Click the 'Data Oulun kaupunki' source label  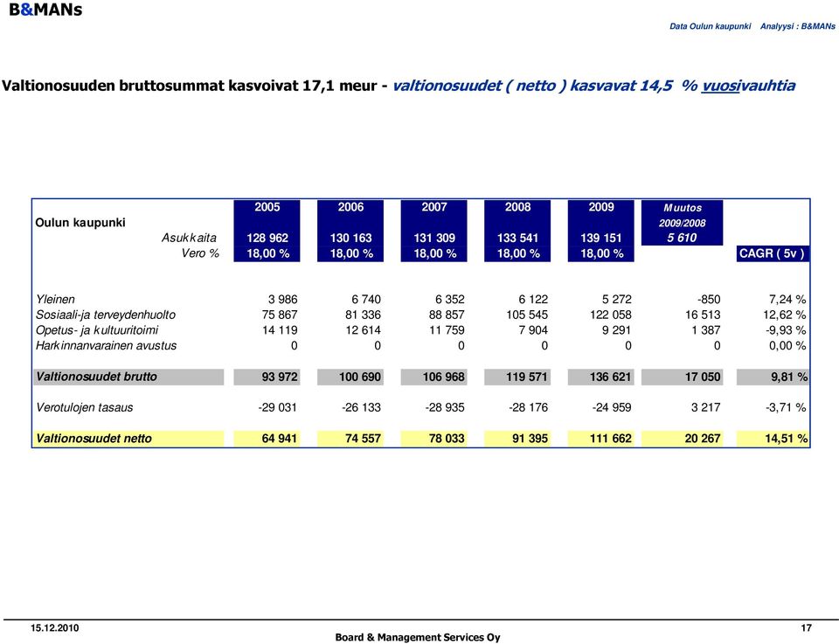pos(710,26)
